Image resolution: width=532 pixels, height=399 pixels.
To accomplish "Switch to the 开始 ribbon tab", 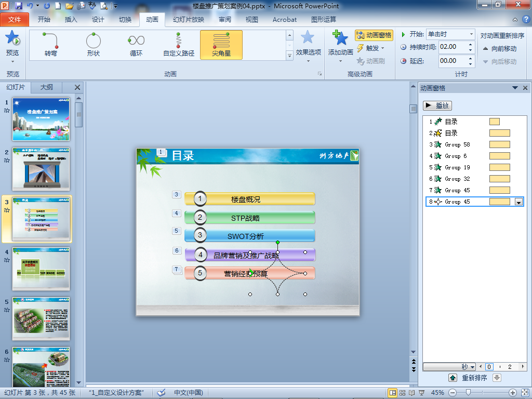I will point(44,20).
